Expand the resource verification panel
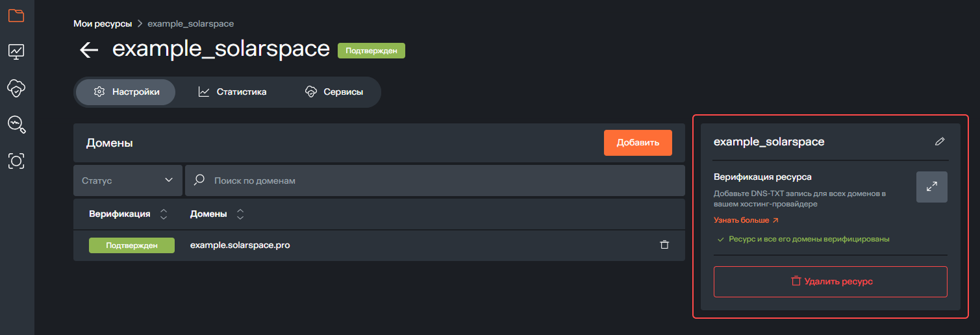Viewport: 980px width, 335px height. point(931,187)
